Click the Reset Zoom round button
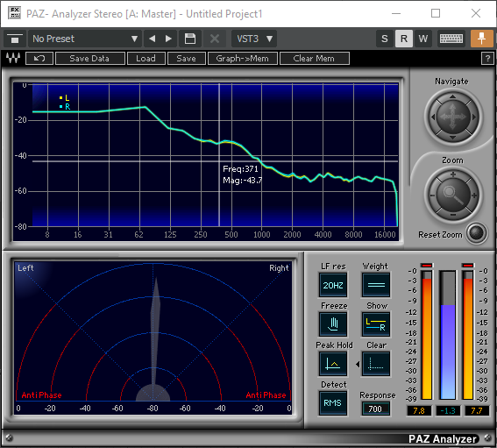Screen dimensions: 497x448 (x=477, y=233)
